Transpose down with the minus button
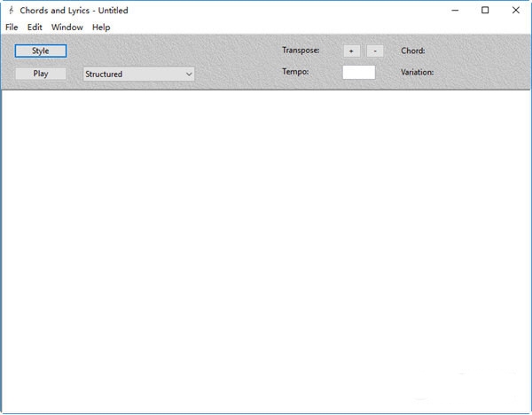The image size is (532, 415). tap(375, 51)
